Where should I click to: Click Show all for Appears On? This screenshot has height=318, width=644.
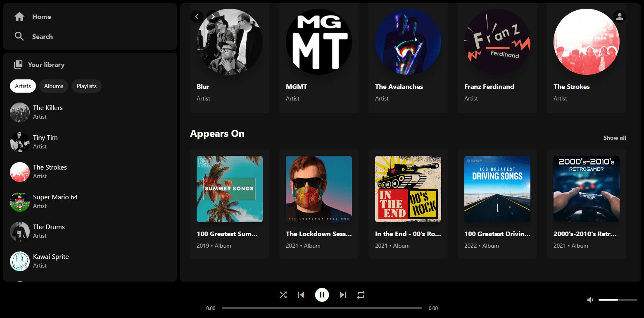point(615,138)
